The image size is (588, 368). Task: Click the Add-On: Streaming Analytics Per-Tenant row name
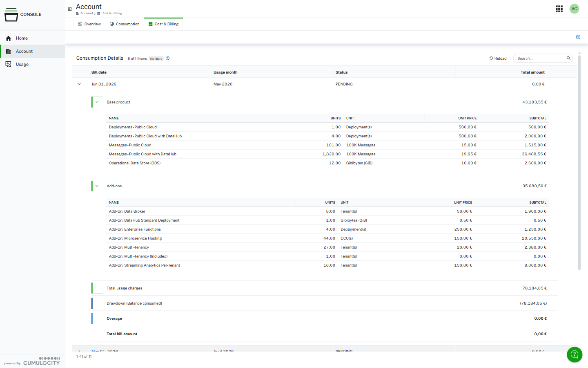[145, 265]
